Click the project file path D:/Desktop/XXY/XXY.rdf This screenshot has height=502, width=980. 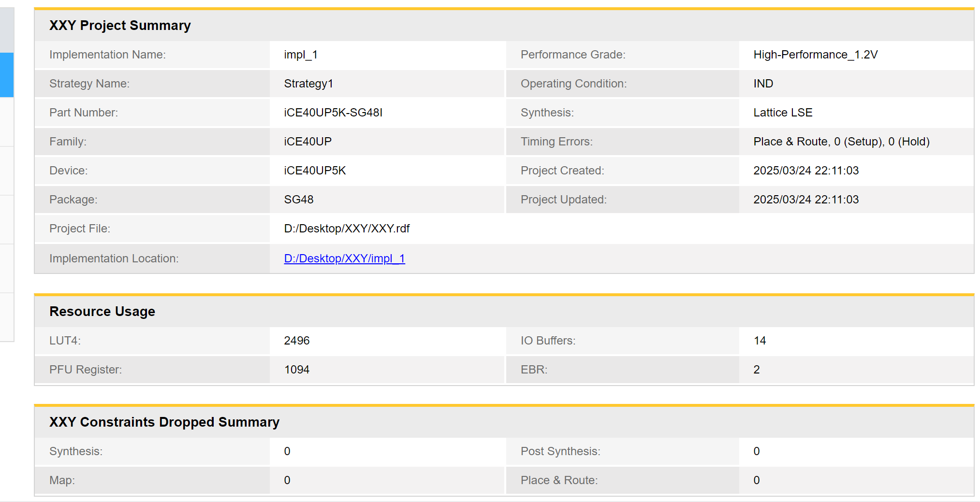(347, 229)
